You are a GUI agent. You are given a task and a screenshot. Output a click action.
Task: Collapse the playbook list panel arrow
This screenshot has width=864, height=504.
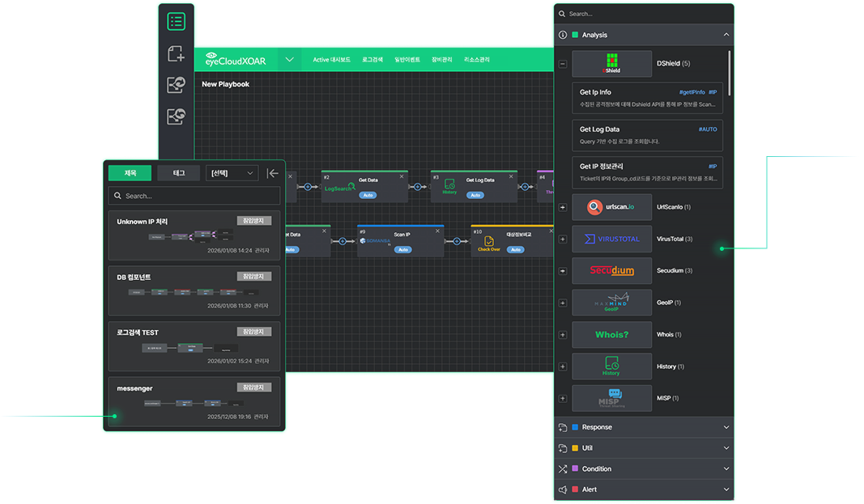click(273, 172)
